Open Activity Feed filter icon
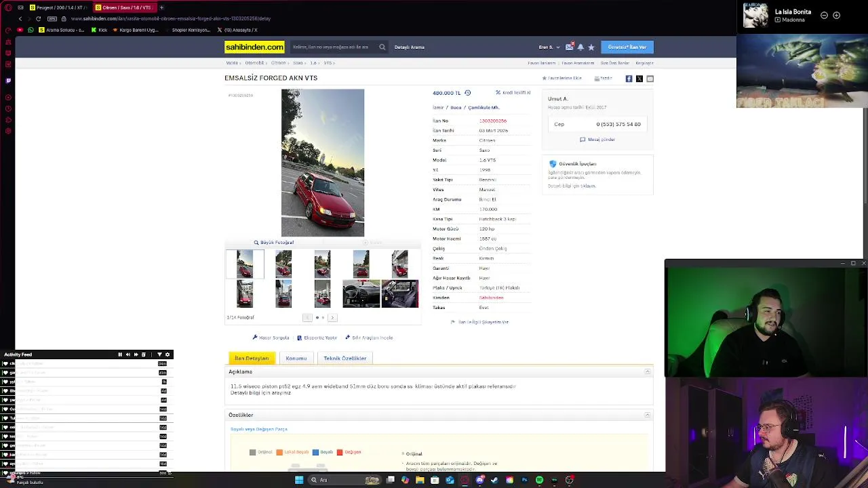 (160, 354)
